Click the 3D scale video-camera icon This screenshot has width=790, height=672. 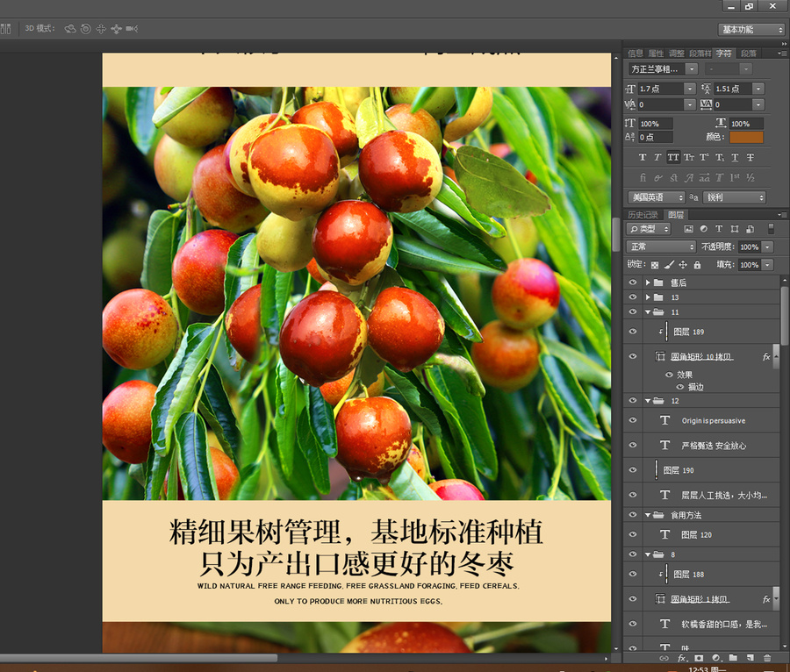[x=132, y=29]
